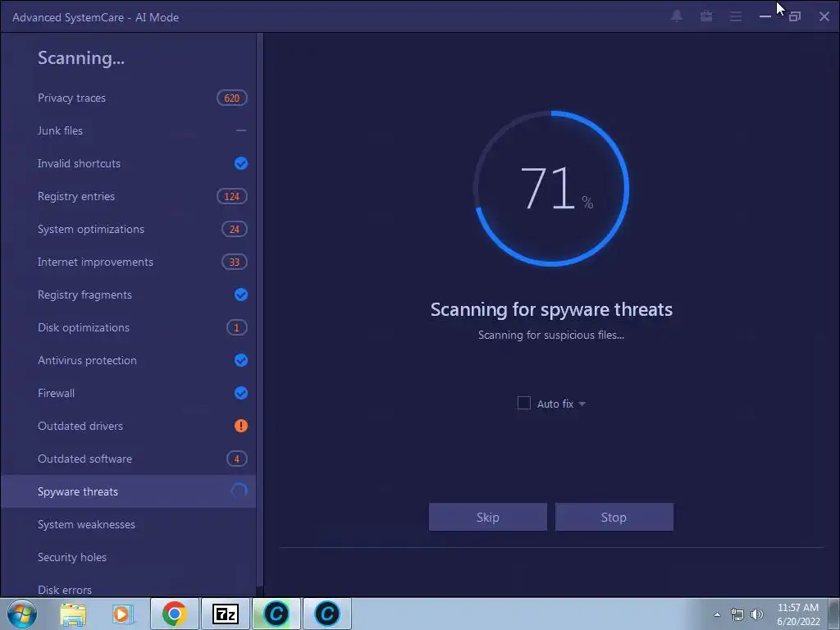Click the Antivirus protection item
This screenshot has width=840, height=630.
[x=129, y=361]
